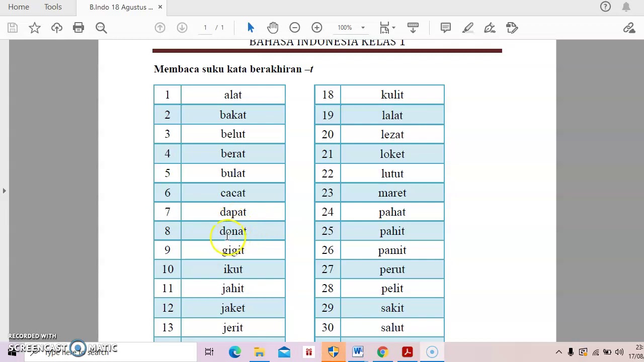Open Google Chrome from the taskbar

click(383, 352)
